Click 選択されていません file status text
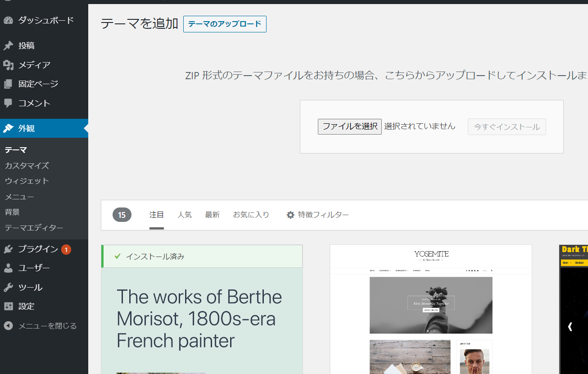The image size is (588, 374). pyautogui.click(x=420, y=126)
